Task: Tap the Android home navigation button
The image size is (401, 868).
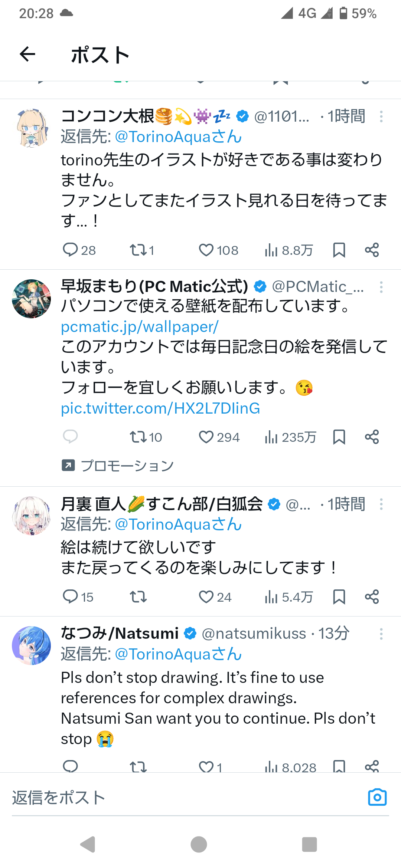Action: pyautogui.click(x=199, y=845)
